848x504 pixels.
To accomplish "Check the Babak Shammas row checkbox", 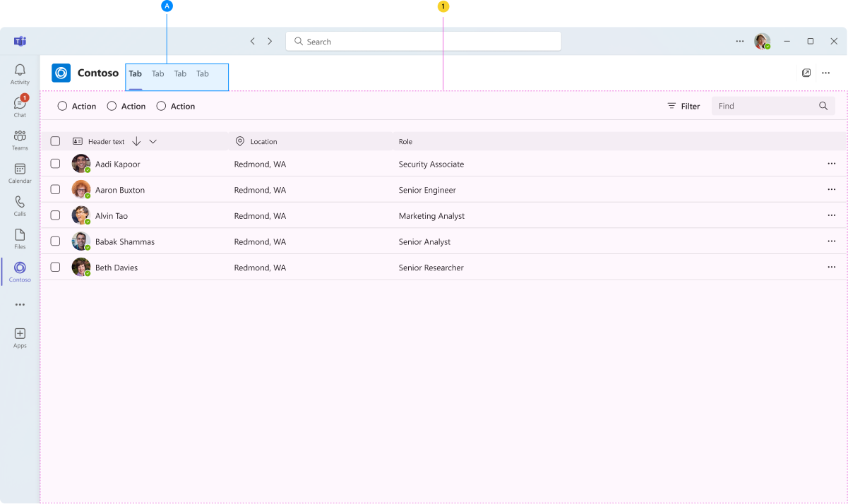I will coord(55,241).
